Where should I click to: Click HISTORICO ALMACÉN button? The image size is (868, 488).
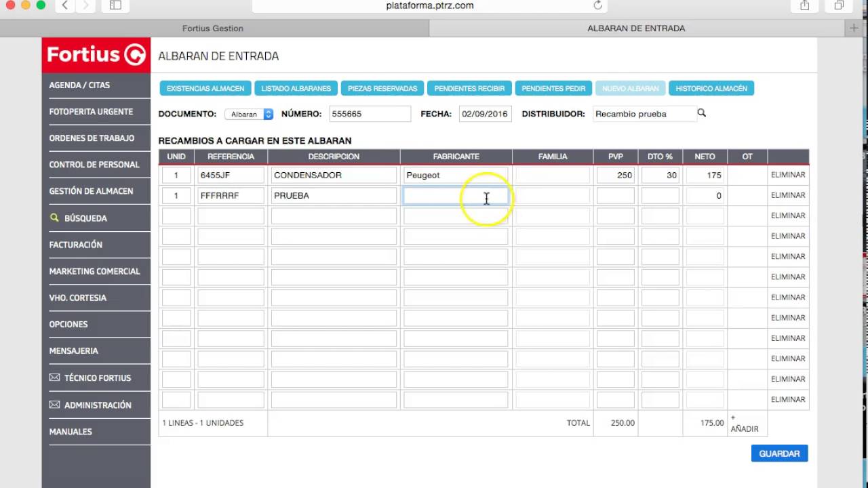tap(711, 89)
